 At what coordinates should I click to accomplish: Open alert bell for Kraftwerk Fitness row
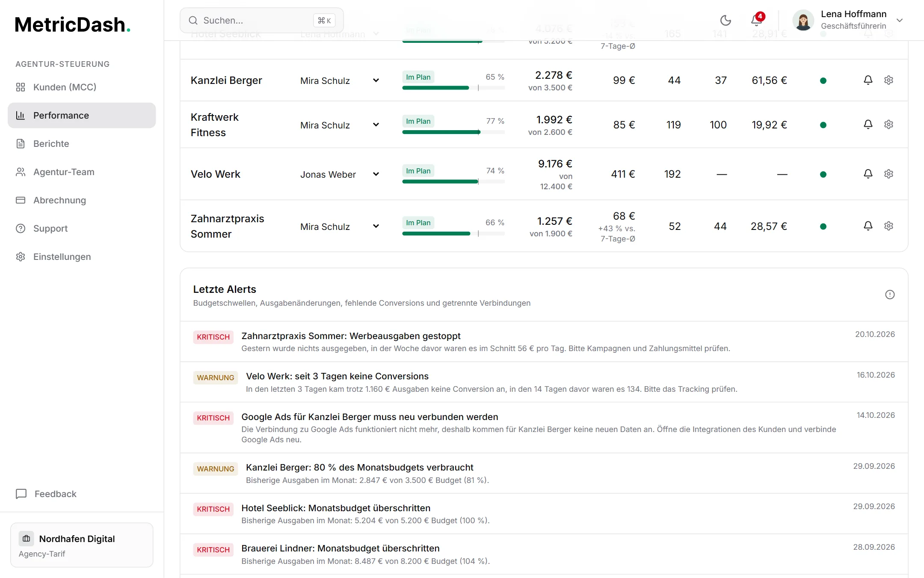(868, 125)
